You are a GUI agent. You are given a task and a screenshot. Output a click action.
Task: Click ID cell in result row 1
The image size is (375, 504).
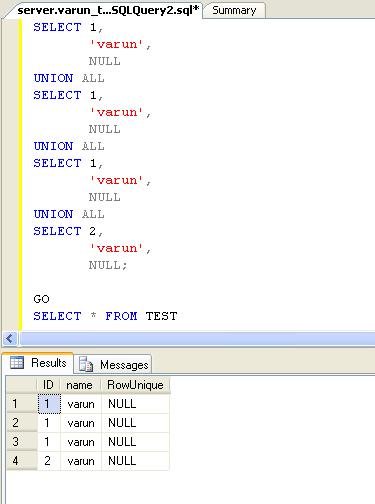pyautogui.click(x=49, y=404)
